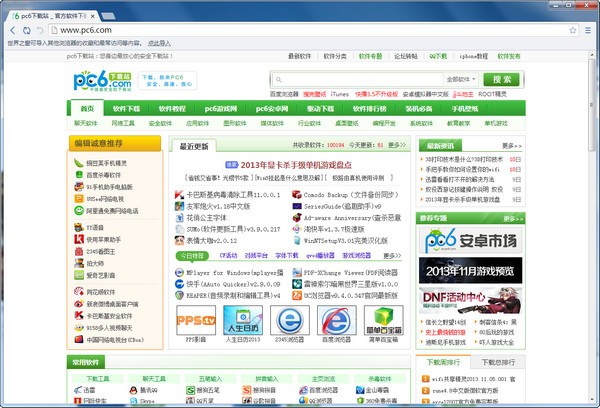Click the green 搜索 button
The width and height of the screenshot is (600, 408).
(502, 79)
